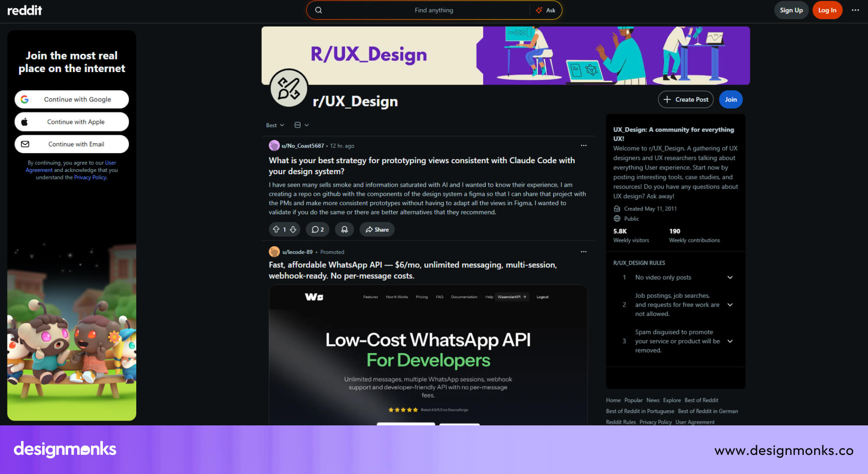Click u/lecode-89 avatar
The width and height of the screenshot is (868, 474).
[274, 252]
